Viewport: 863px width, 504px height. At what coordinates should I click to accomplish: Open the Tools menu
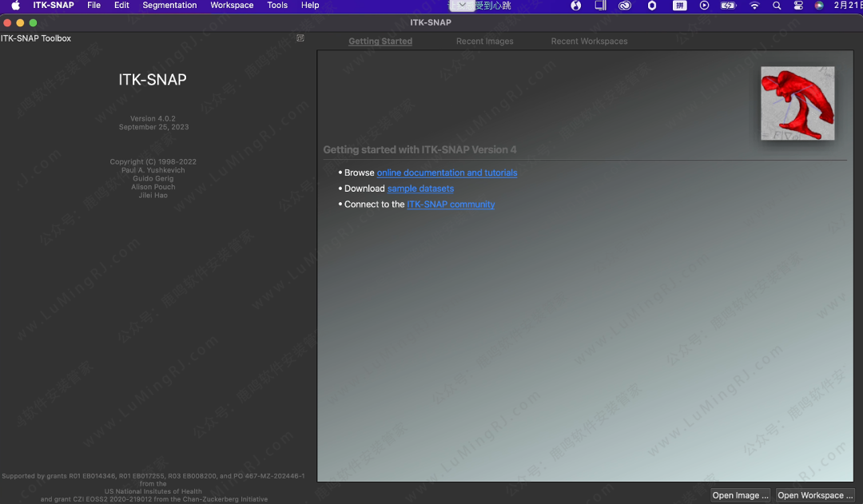(277, 6)
